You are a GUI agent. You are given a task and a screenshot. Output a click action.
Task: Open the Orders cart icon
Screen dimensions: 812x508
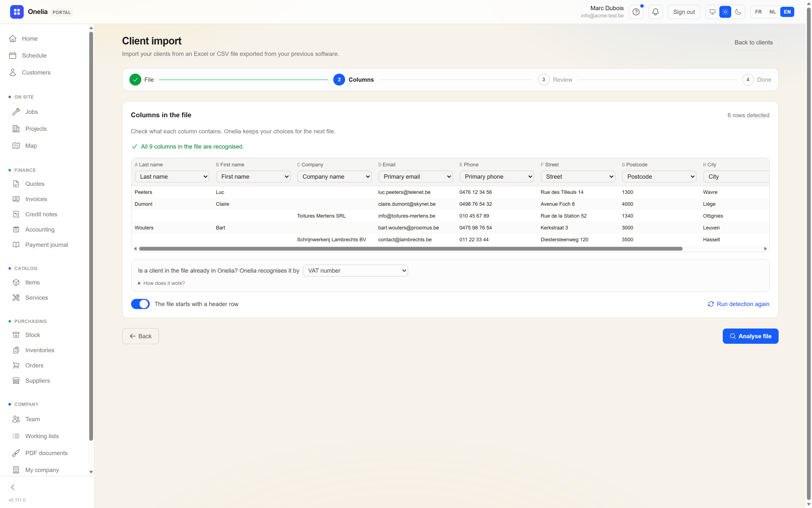(16, 365)
